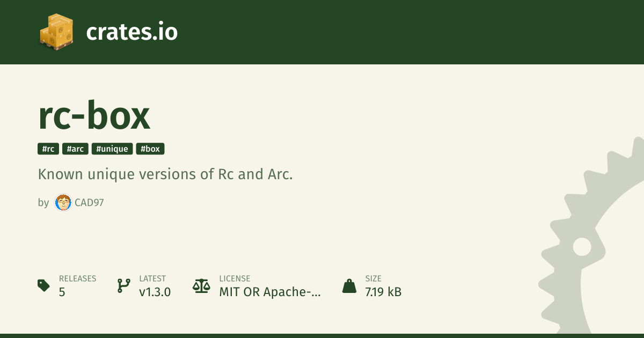Click the crates.io cargo boxes logo
The image size is (644, 338).
[56, 32]
